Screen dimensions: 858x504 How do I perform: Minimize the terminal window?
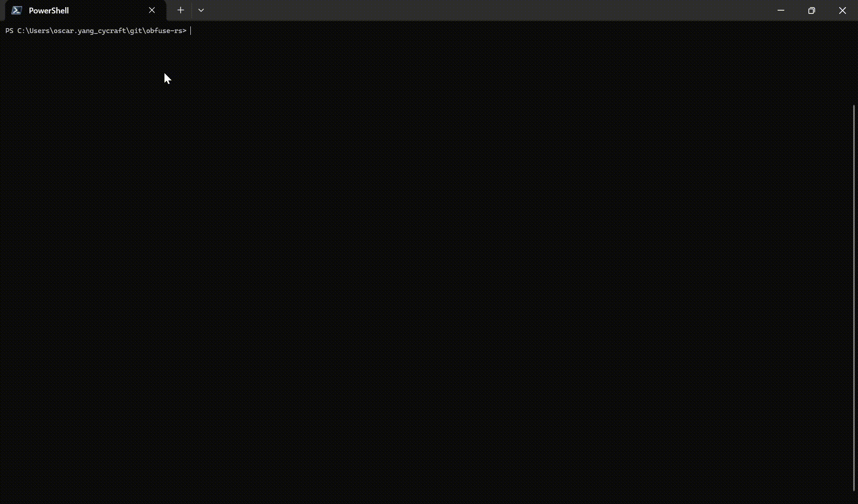click(x=781, y=10)
